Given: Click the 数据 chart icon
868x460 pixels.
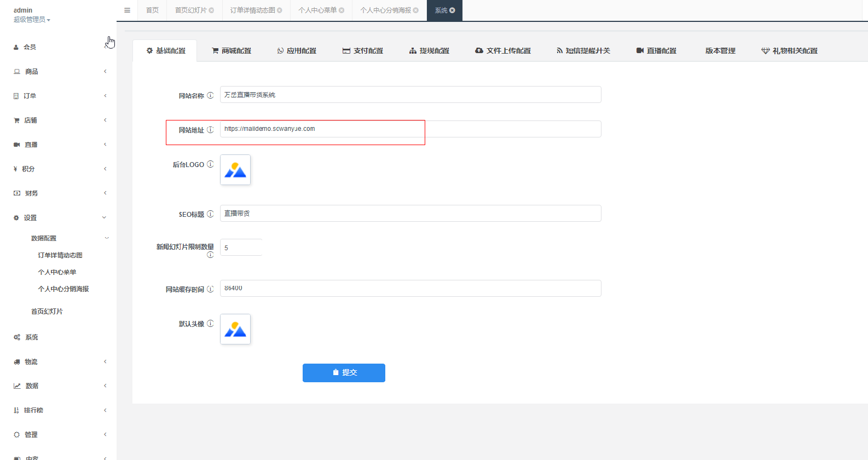Looking at the screenshot, I should [x=17, y=386].
